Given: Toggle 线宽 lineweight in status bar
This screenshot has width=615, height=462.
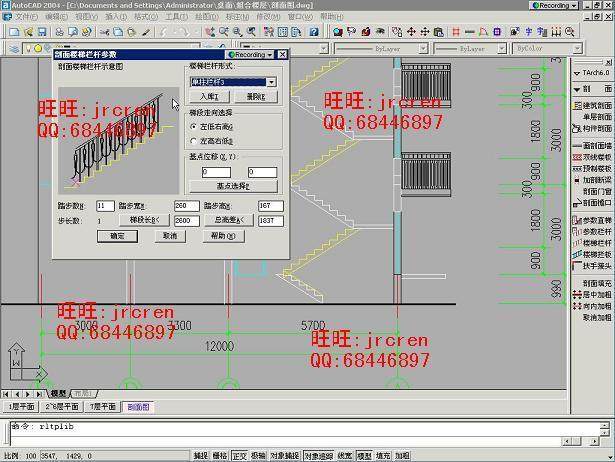Looking at the screenshot, I should click(x=345, y=456).
